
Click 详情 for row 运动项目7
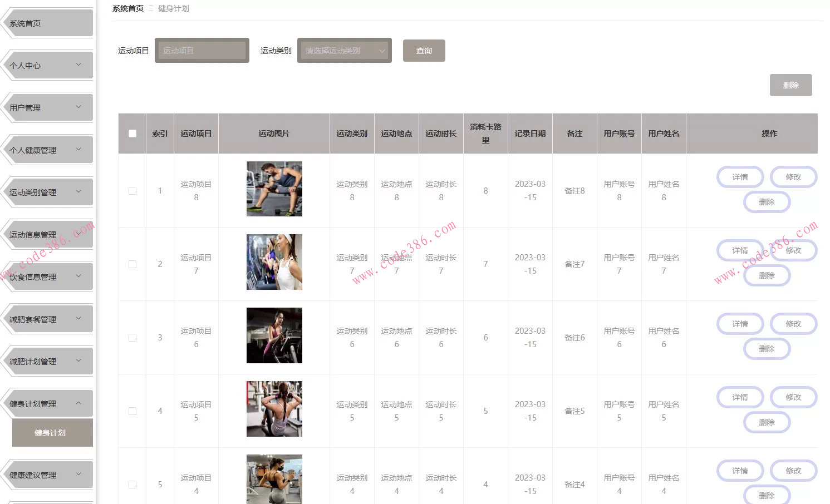(740, 250)
